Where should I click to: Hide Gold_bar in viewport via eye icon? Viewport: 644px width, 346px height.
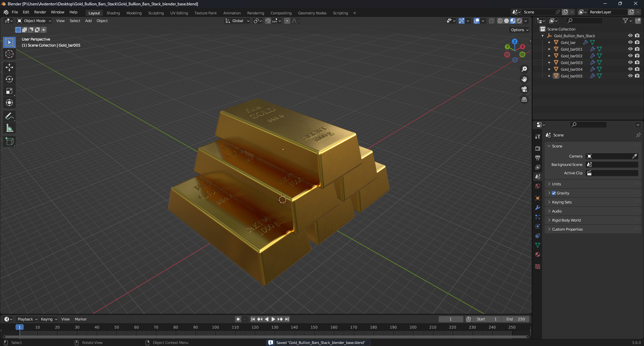(630, 42)
